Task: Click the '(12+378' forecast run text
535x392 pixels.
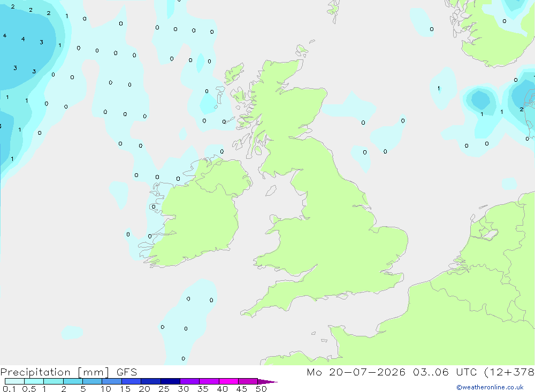Action: [509, 372]
